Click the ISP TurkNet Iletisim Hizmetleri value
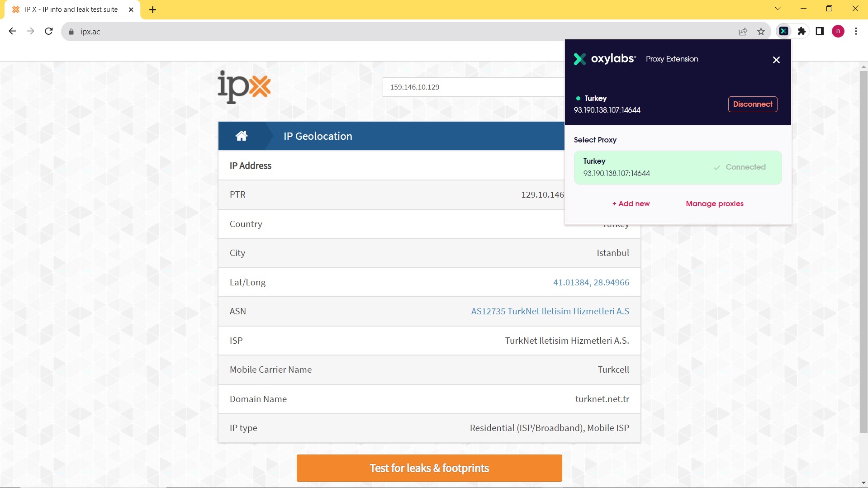 [567, 341]
